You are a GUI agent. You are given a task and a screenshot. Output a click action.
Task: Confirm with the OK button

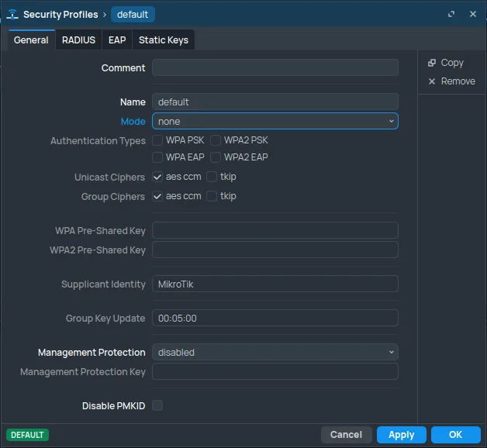click(455, 435)
